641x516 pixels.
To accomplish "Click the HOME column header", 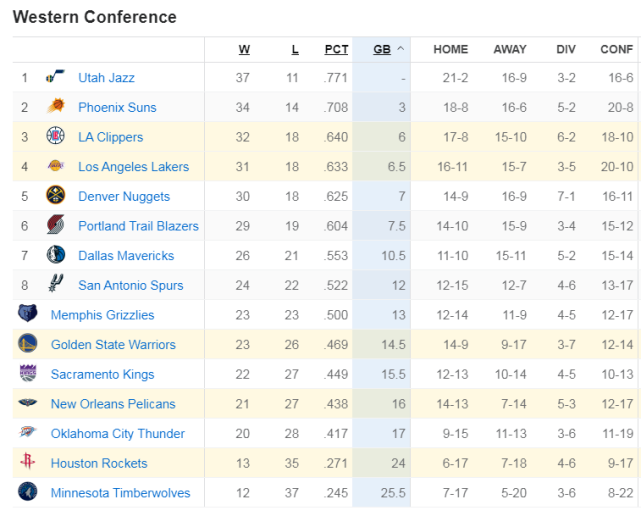I will 450,49.
